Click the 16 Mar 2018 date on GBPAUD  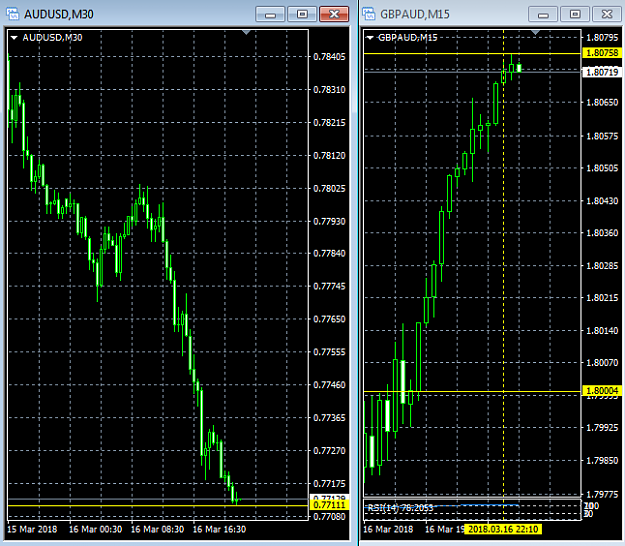point(388,529)
